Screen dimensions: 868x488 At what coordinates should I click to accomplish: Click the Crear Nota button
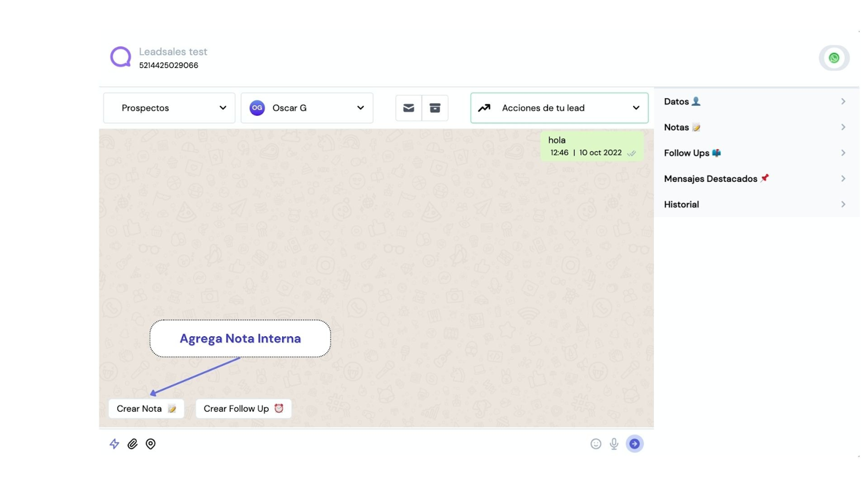pyautogui.click(x=146, y=408)
